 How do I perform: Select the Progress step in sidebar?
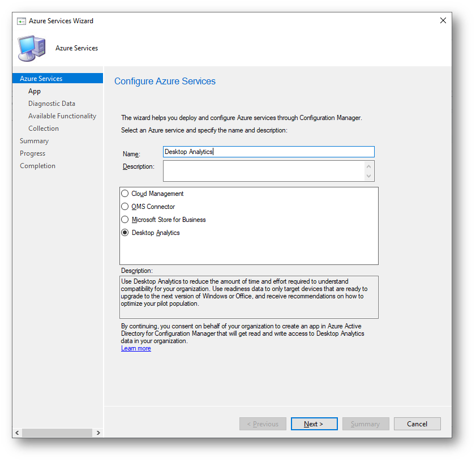click(x=32, y=153)
